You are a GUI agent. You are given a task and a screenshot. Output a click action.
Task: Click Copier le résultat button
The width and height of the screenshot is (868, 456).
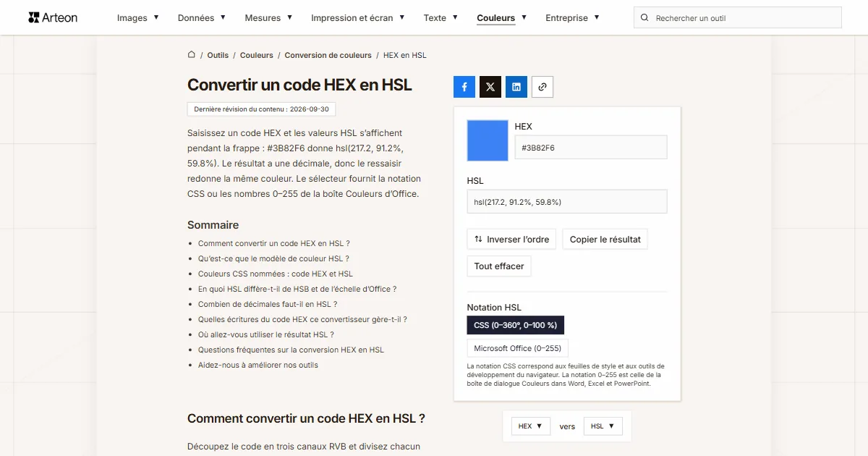point(605,240)
